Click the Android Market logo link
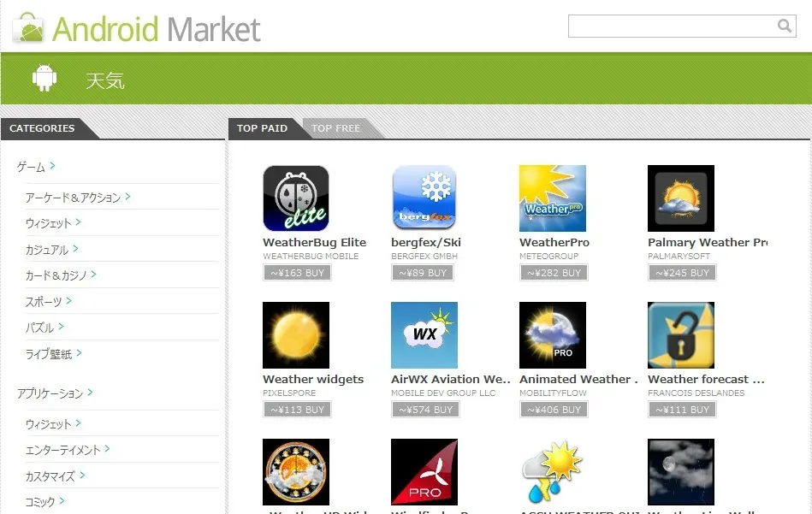The image size is (812, 514). (137, 30)
